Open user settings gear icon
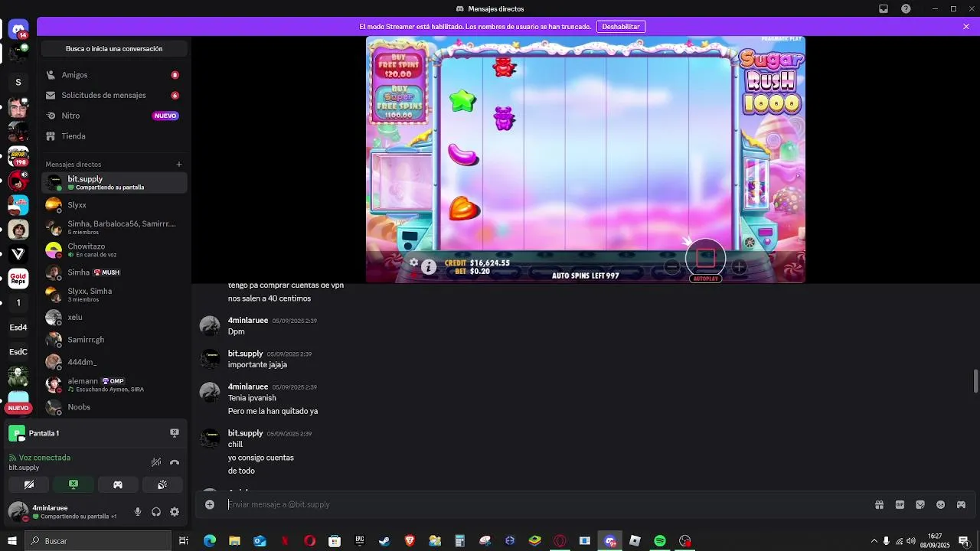Screen dimensions: 980x551 [175, 512]
